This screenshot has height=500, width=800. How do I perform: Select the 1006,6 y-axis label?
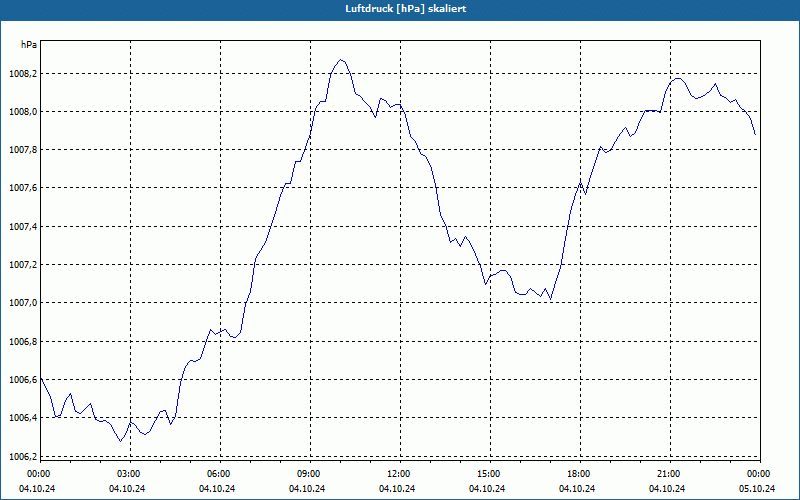(x=23, y=380)
